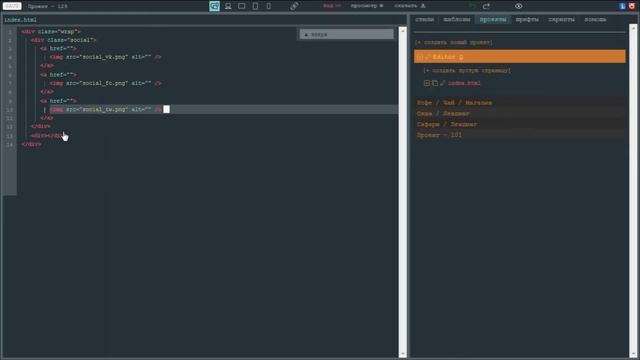Select the landscape tablet preview icon
This screenshot has width=640, height=360.
(x=242, y=6)
